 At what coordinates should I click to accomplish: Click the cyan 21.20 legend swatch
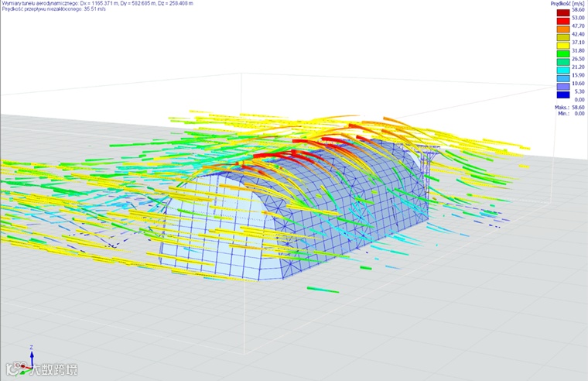(x=563, y=70)
